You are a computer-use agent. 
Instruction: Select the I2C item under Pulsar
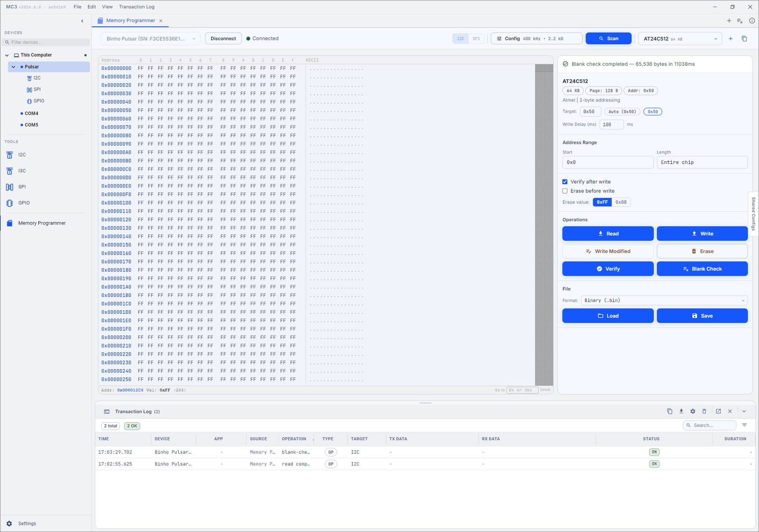(34, 78)
